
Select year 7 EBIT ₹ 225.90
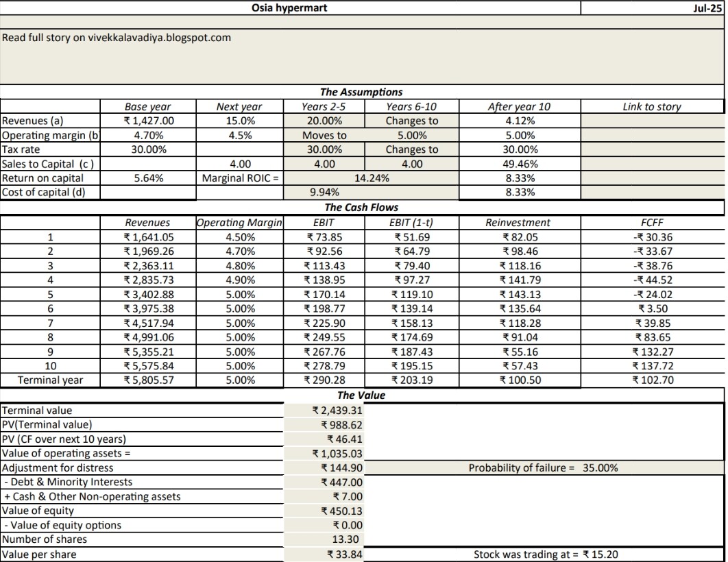pos(324,323)
